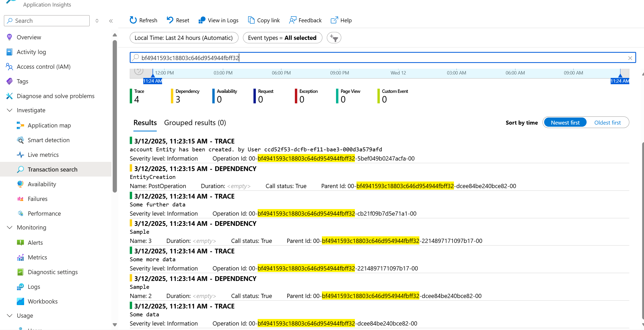
Task: Open Smart detection
Action: tap(48, 140)
